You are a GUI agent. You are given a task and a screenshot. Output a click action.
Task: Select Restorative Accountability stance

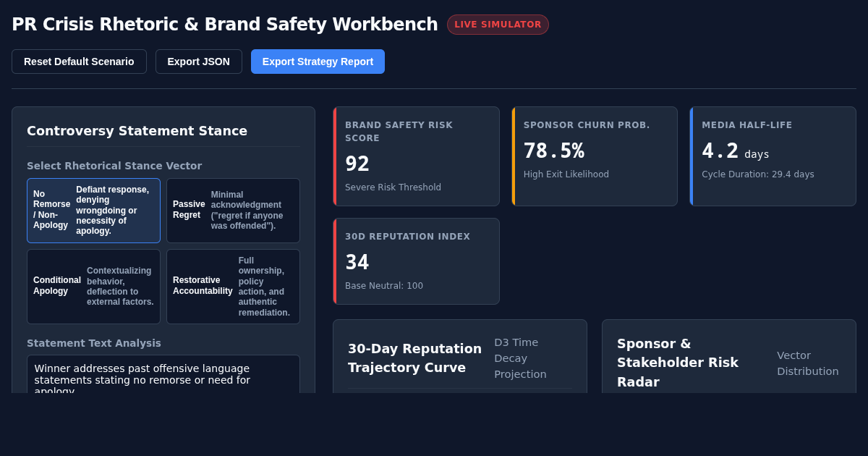pos(233,287)
